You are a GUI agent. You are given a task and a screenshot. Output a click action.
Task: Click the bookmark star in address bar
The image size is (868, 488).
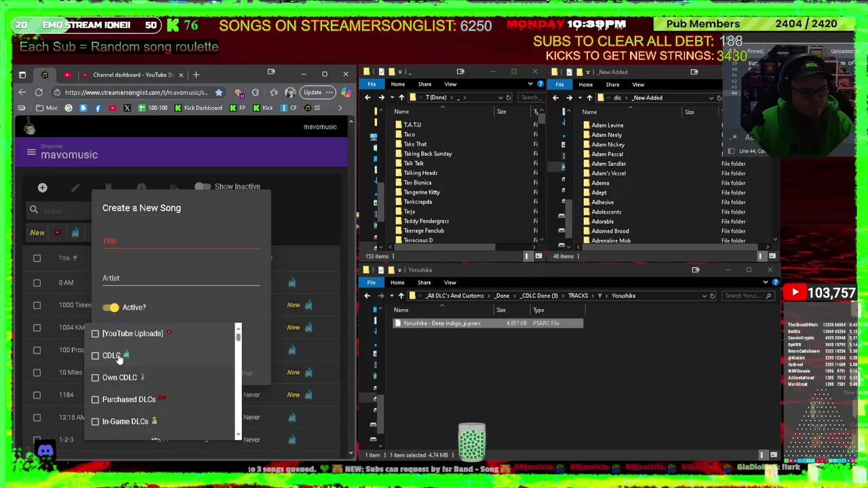pos(218,92)
